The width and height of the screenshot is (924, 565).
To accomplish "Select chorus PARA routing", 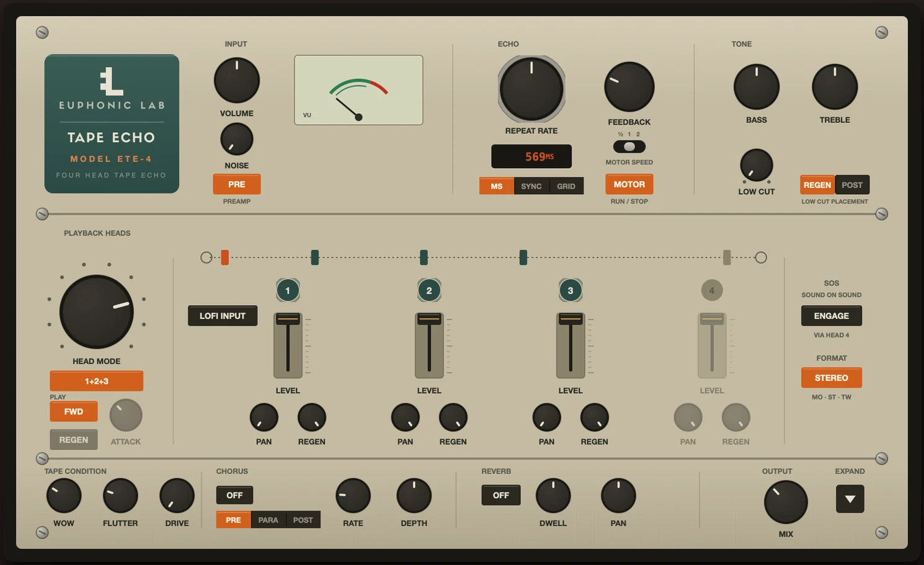I will 269,520.
